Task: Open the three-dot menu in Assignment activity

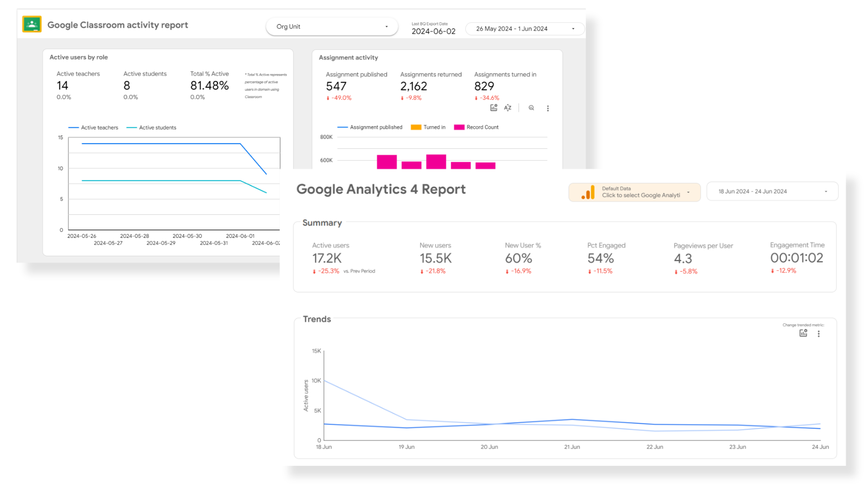Action: (547, 108)
